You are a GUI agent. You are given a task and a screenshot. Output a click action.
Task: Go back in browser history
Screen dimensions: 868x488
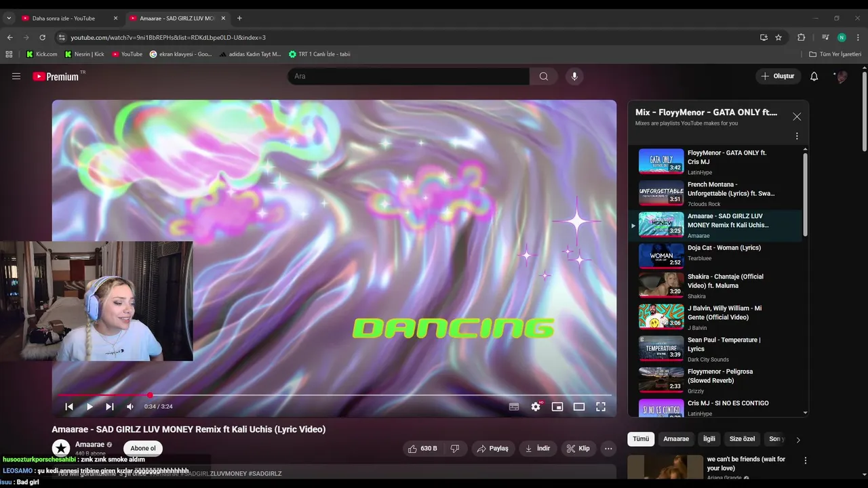pos(10,37)
